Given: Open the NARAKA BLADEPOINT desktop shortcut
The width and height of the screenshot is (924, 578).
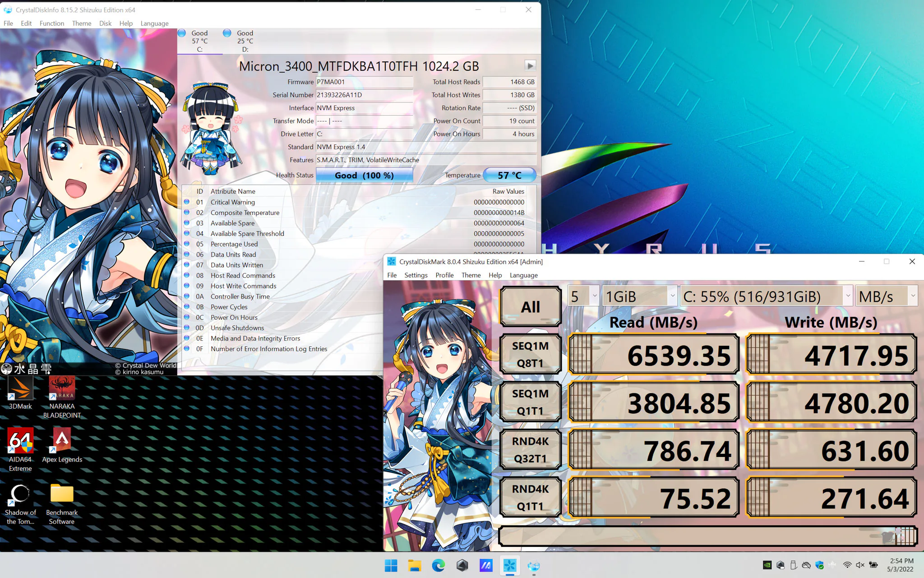Looking at the screenshot, I should point(62,397).
